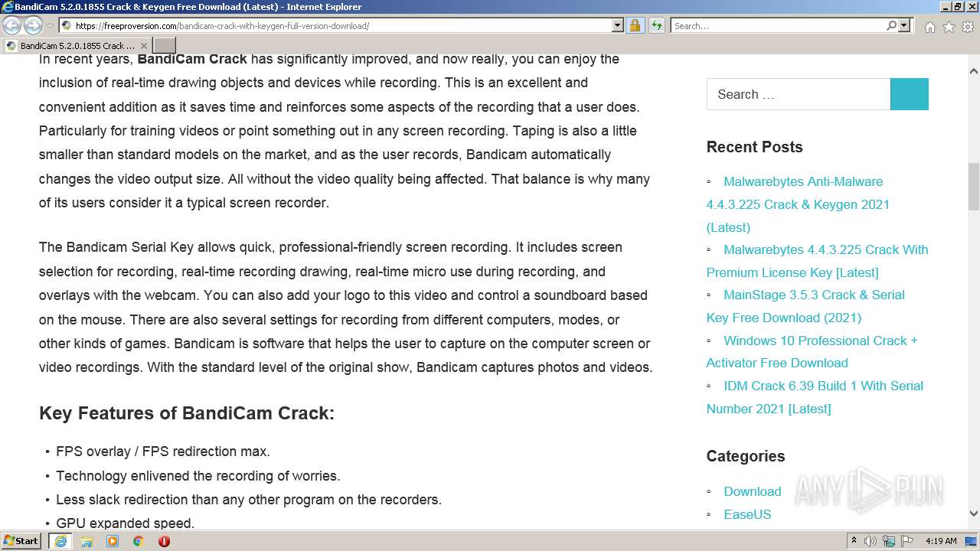The width and height of the screenshot is (980, 551).
Task: Click the Less slack redirection bullet text
Action: [249, 500]
